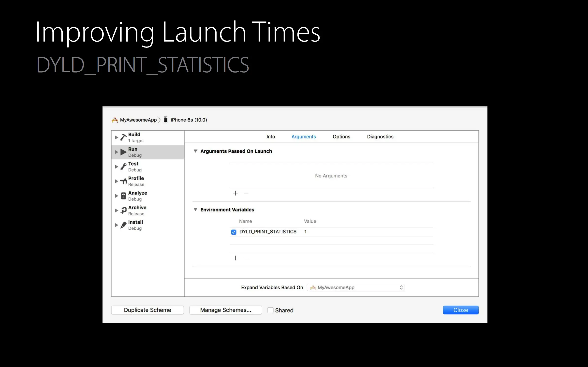Collapse the Environment Variables section
588x367 pixels.
coord(195,210)
